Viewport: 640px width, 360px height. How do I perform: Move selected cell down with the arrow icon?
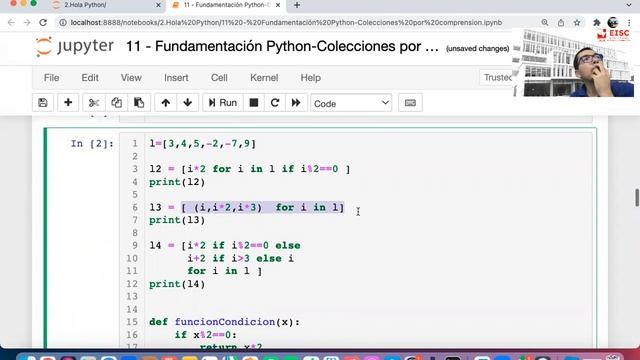click(188, 103)
